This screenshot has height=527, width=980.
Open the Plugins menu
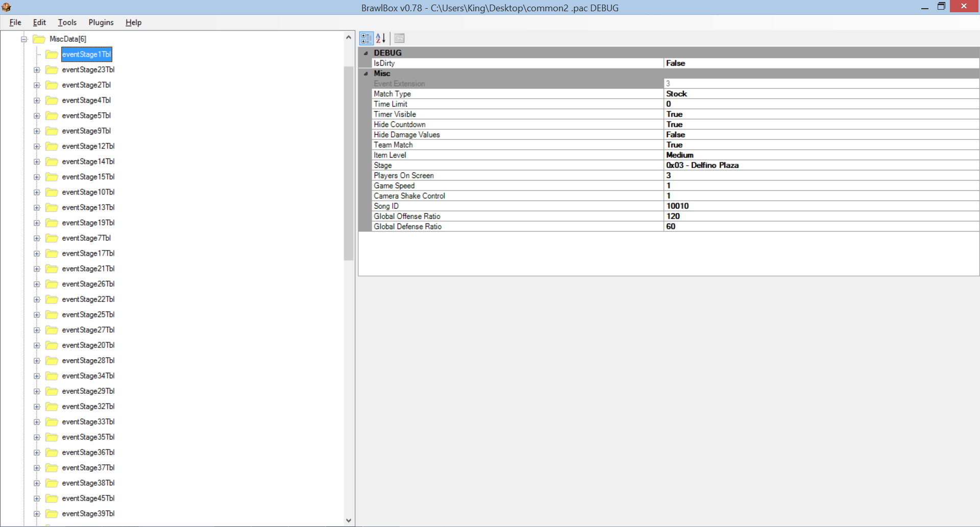[x=101, y=22]
